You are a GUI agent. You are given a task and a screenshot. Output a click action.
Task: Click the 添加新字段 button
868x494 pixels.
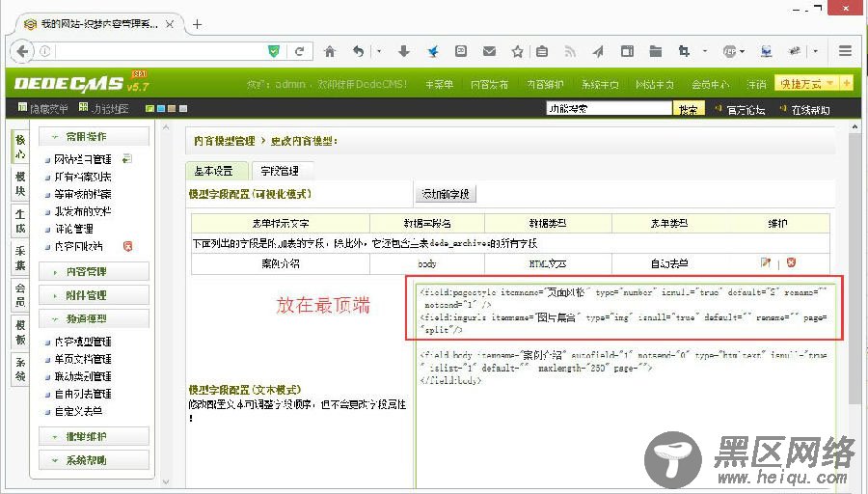click(446, 194)
